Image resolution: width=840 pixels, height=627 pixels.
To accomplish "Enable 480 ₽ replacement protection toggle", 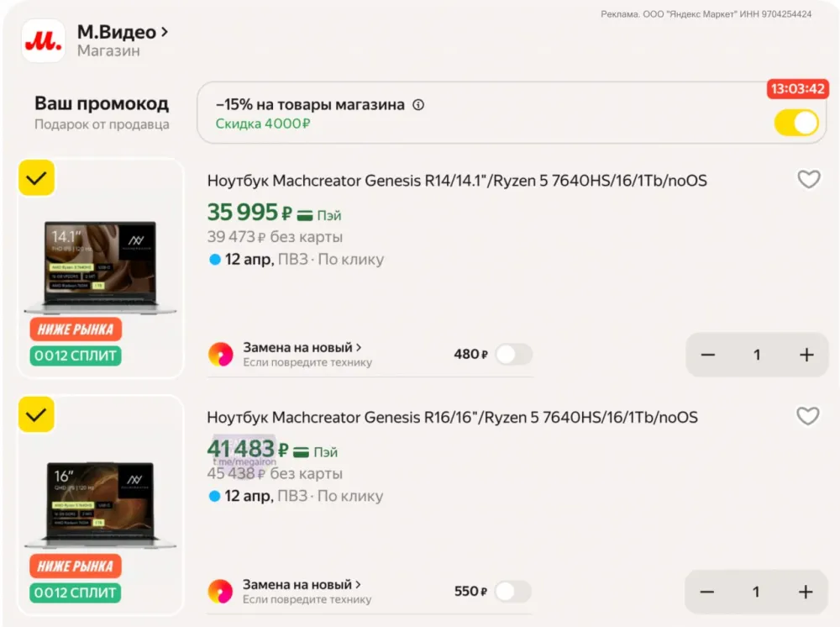I will tap(513, 355).
